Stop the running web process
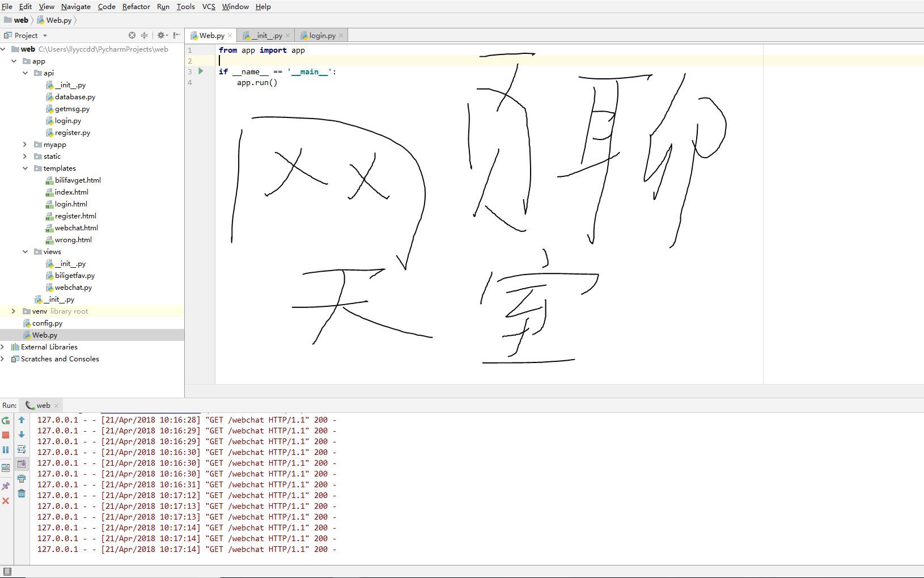This screenshot has height=578, width=924. (6, 435)
